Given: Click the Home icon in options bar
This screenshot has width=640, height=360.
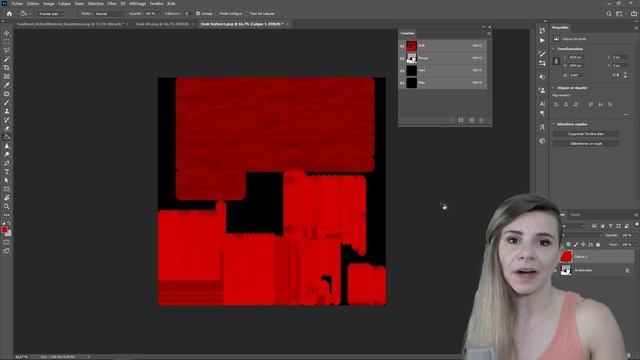Looking at the screenshot, I should point(9,13).
